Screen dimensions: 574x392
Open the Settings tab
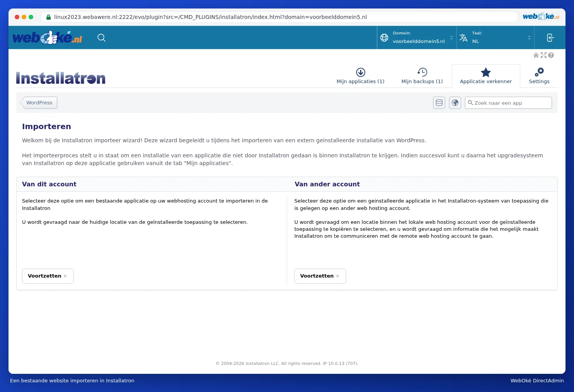[x=539, y=76]
